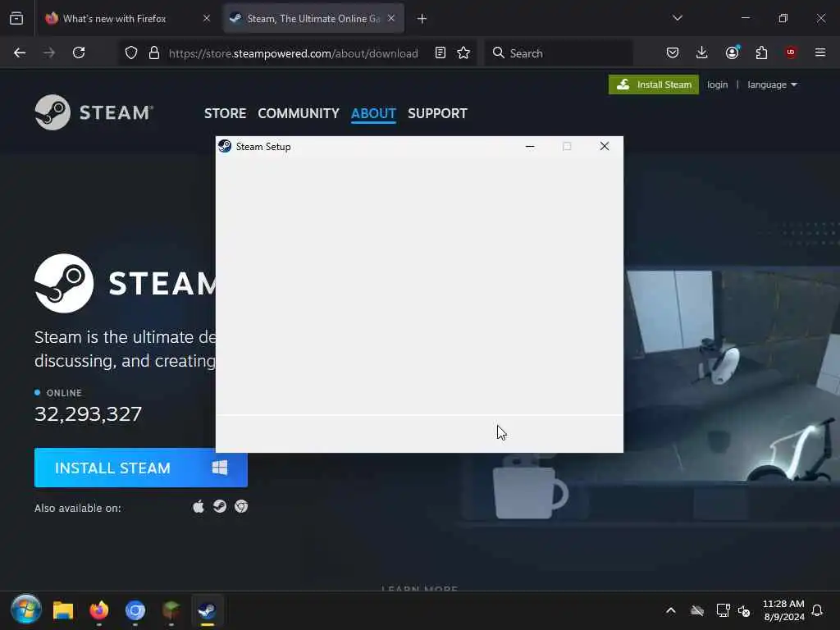Select the Steam Setup taskbar icon

[208, 610]
